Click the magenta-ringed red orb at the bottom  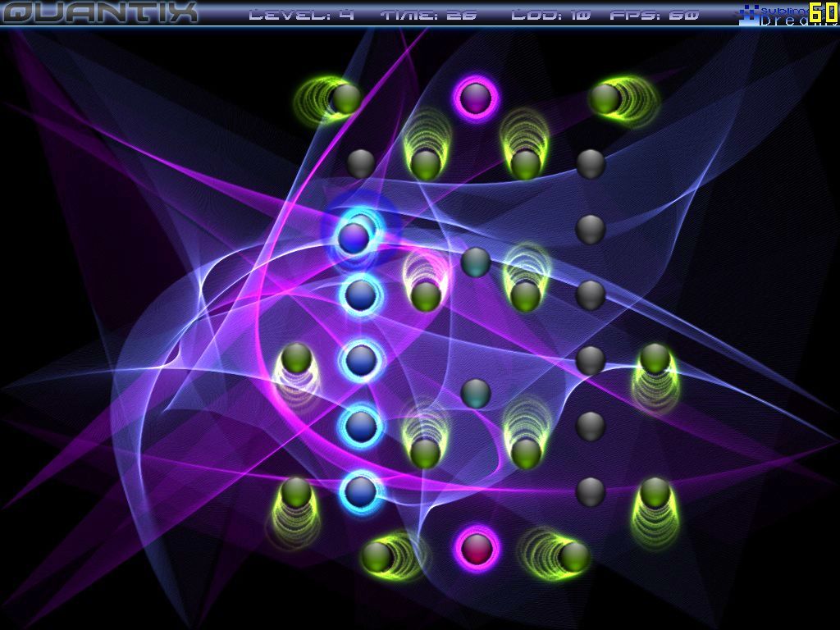click(x=477, y=549)
